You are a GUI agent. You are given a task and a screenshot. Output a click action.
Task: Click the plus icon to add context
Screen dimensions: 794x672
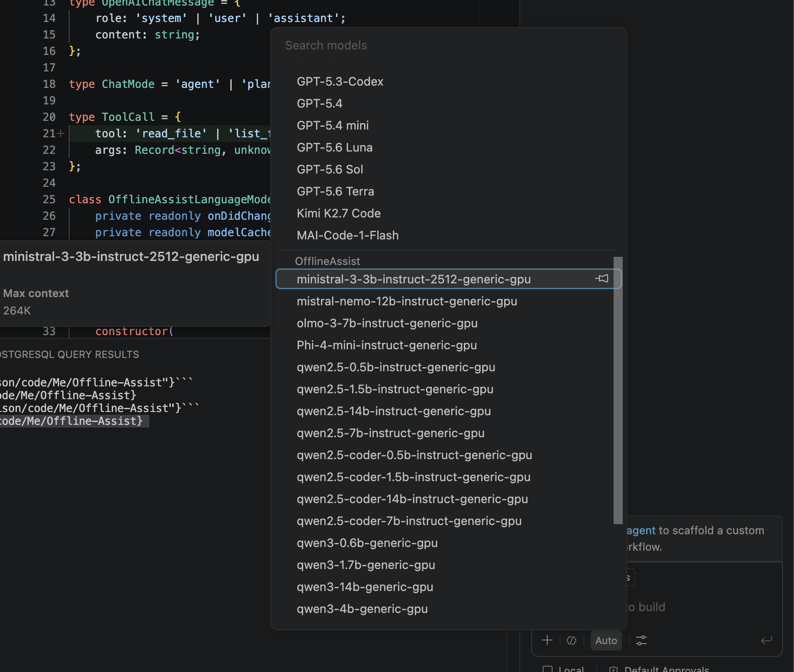[x=547, y=640]
